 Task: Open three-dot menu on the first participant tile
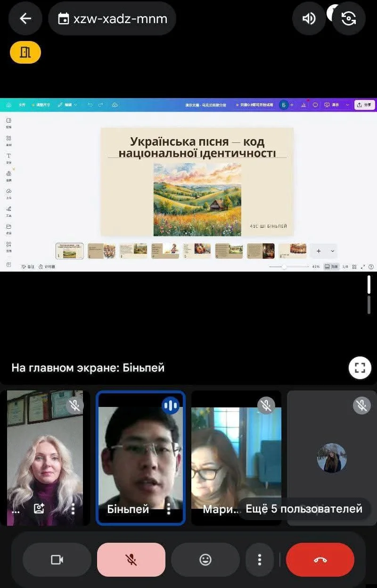coord(73,508)
